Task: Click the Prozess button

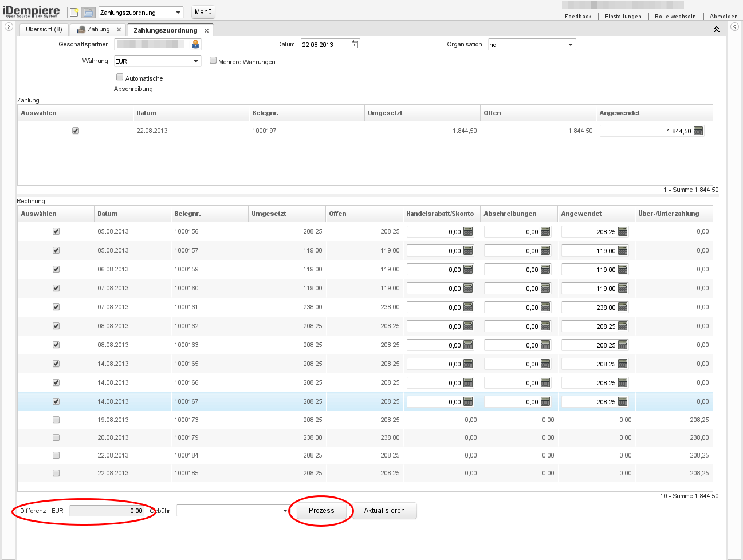Action: click(321, 511)
